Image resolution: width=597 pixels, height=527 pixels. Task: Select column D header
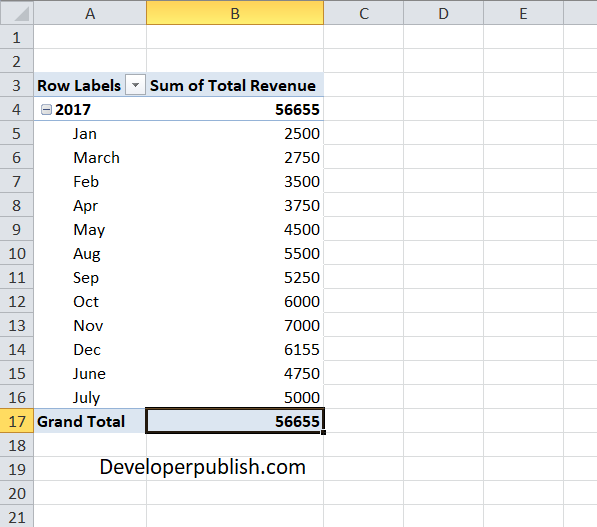pyautogui.click(x=444, y=13)
